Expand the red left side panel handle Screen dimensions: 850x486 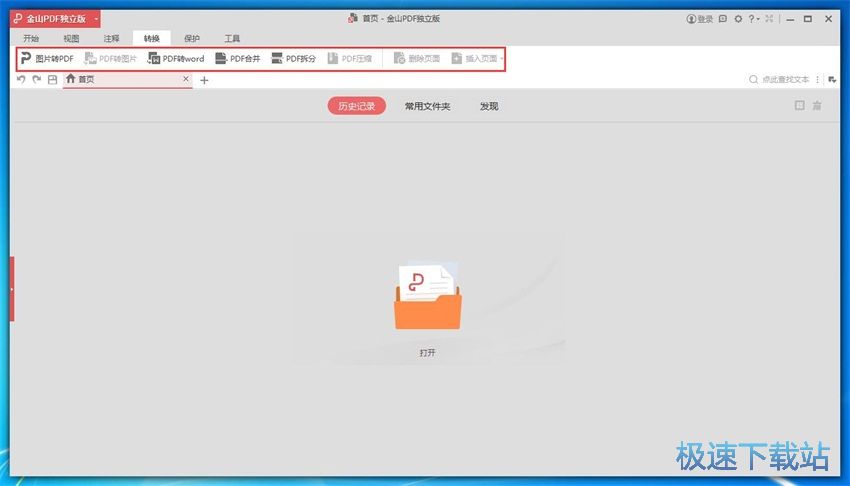12,289
